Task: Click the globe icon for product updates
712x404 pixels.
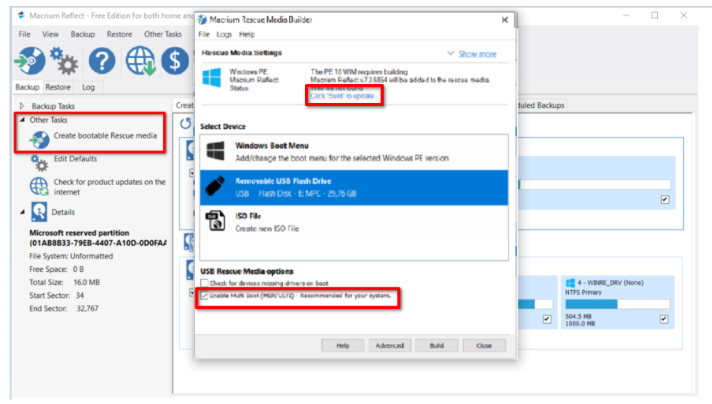Action: [39, 187]
